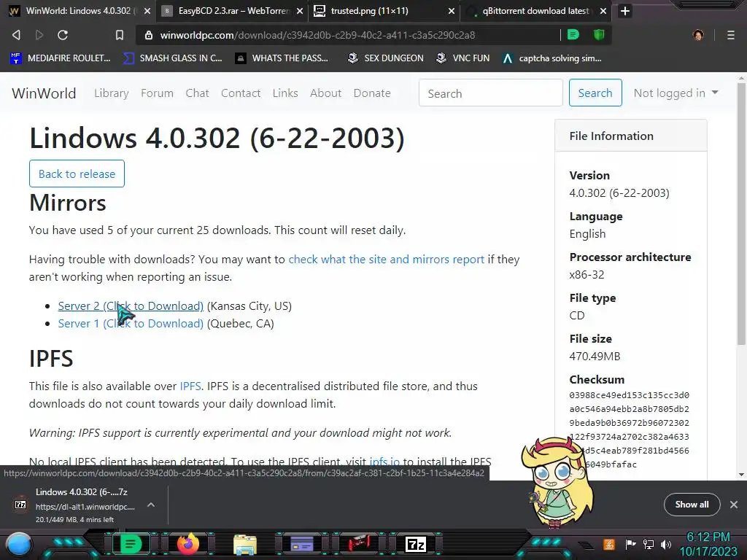Follow the check what the site and mirrors report link

[x=387, y=260]
